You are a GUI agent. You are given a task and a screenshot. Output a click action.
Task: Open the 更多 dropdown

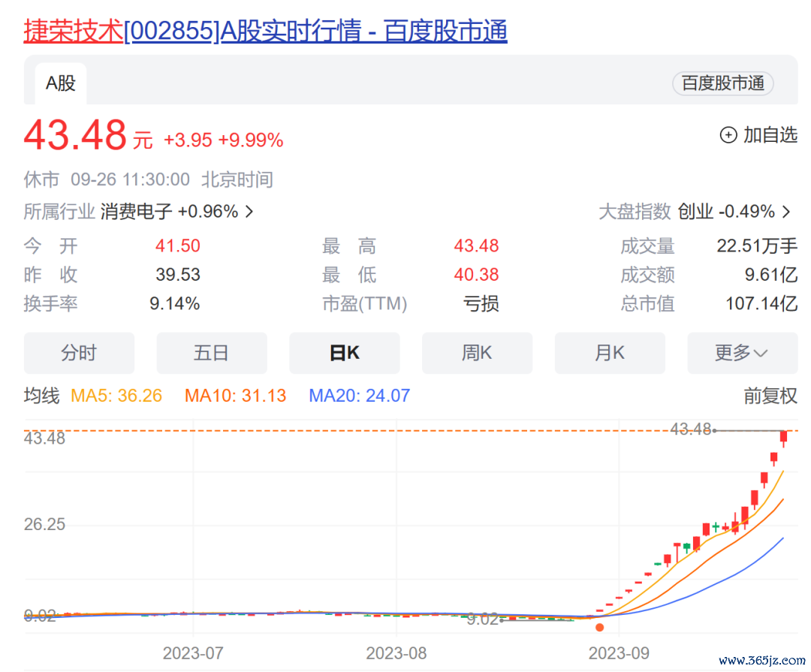[742, 353]
